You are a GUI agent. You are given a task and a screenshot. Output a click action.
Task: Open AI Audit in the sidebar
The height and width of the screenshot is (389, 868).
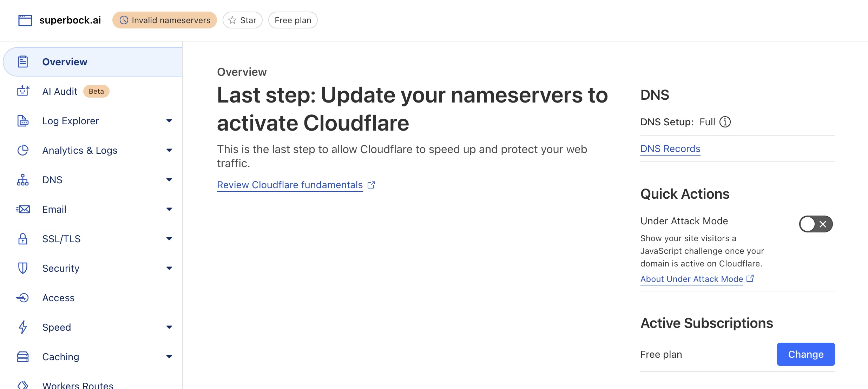[x=93, y=91]
